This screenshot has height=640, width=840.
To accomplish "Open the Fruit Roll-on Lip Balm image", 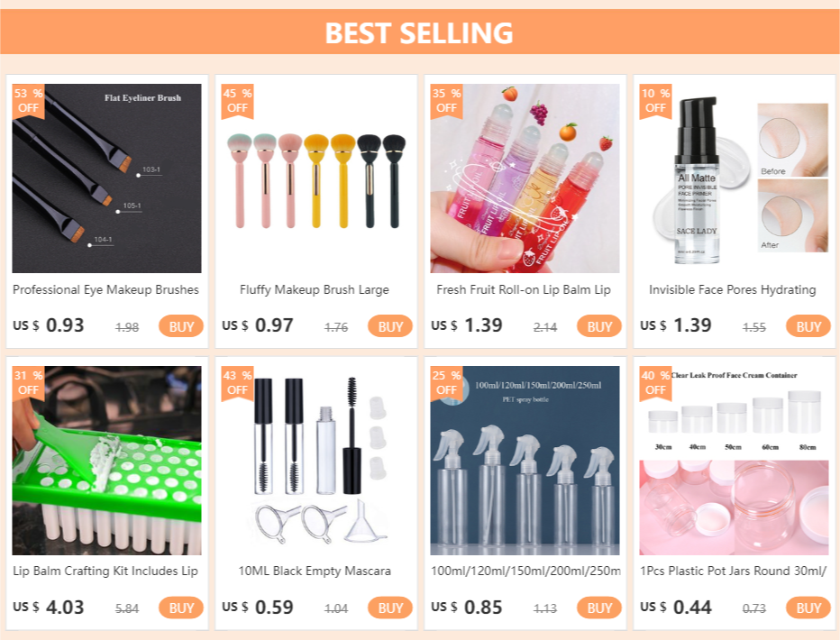I will point(525,178).
